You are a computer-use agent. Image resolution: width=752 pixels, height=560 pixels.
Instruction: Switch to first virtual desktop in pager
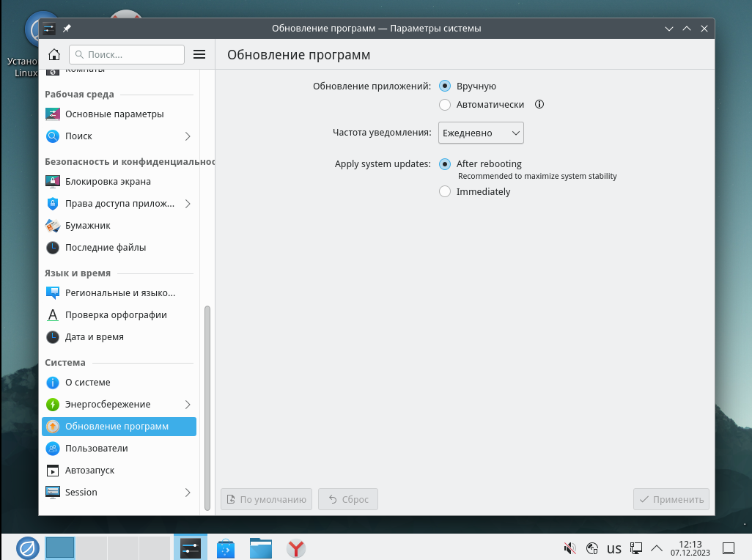click(60, 548)
